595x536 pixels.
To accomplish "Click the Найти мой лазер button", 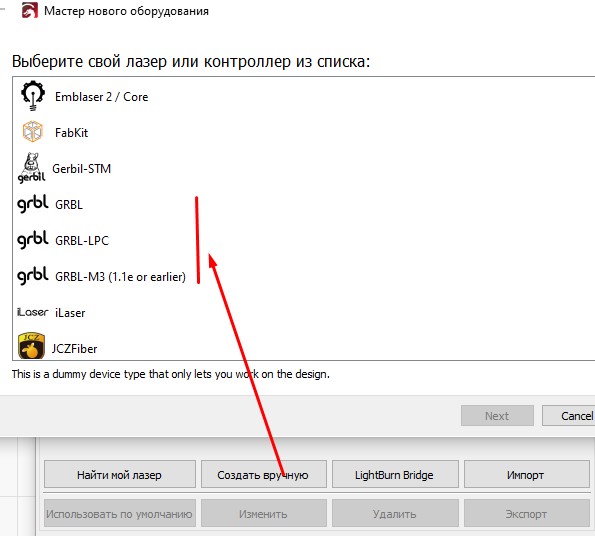I will (x=120, y=475).
